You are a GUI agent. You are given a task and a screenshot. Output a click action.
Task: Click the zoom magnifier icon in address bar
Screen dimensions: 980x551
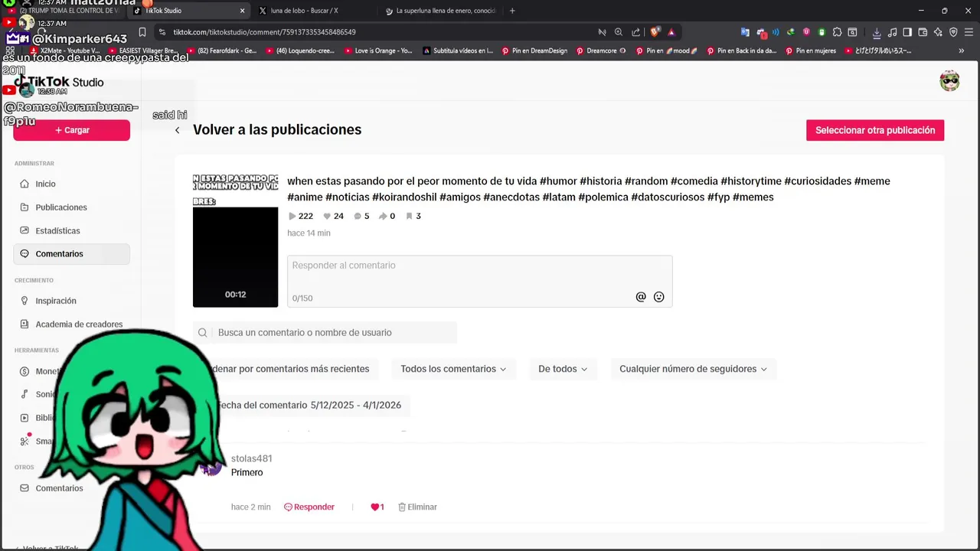pyautogui.click(x=619, y=32)
